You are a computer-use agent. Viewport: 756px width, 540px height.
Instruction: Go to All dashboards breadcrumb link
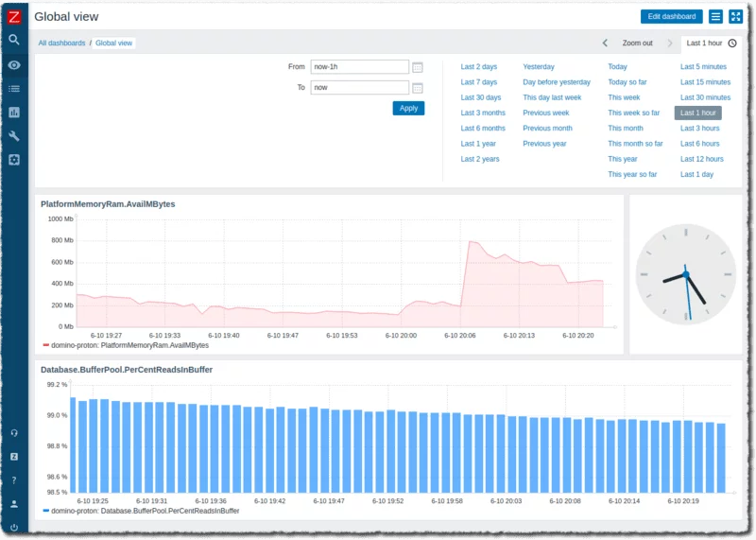pyautogui.click(x=61, y=44)
